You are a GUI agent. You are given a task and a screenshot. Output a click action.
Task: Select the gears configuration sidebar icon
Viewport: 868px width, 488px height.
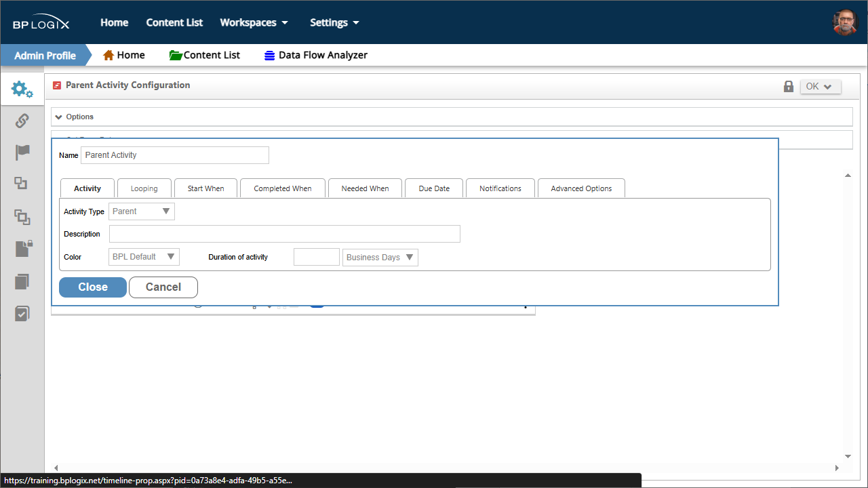tap(22, 89)
